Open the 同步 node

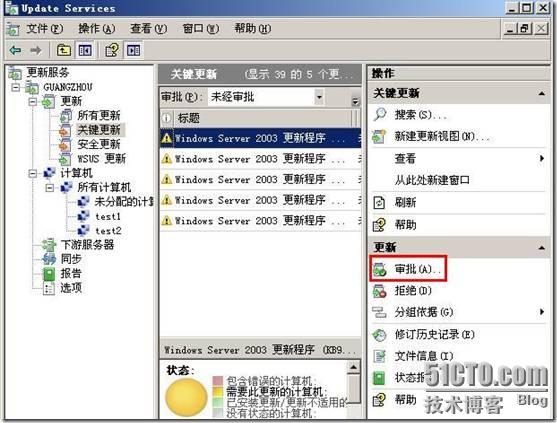click(71, 259)
